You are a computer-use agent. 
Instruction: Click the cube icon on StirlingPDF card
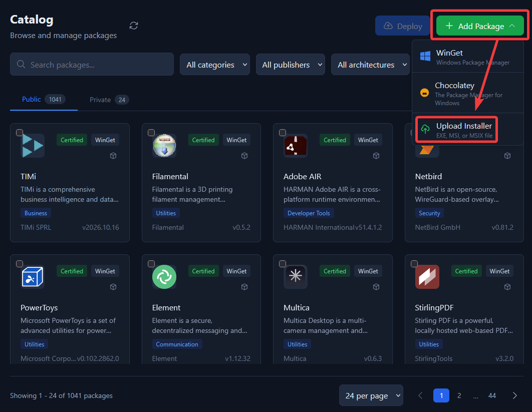point(507,287)
